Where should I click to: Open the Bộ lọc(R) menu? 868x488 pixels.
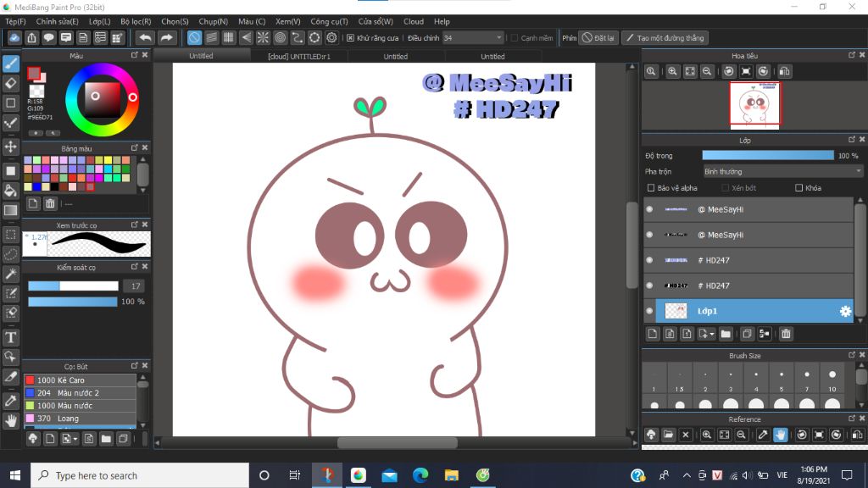(x=136, y=21)
